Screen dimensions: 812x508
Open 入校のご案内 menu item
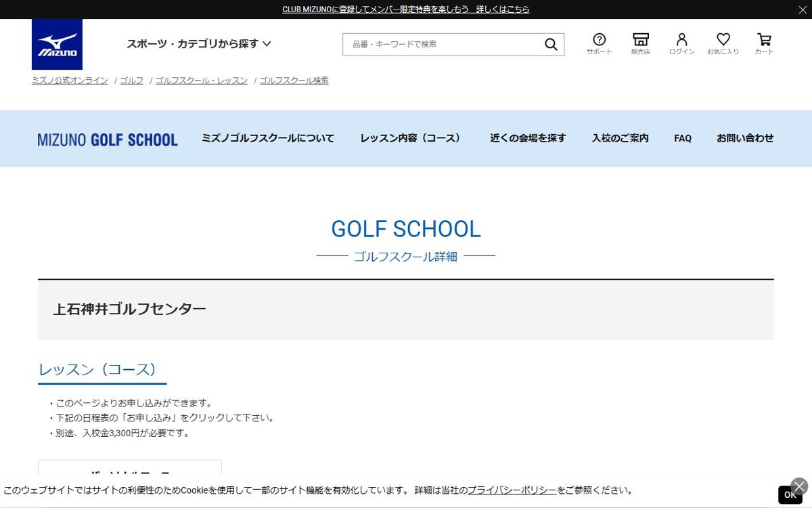pyautogui.click(x=620, y=138)
